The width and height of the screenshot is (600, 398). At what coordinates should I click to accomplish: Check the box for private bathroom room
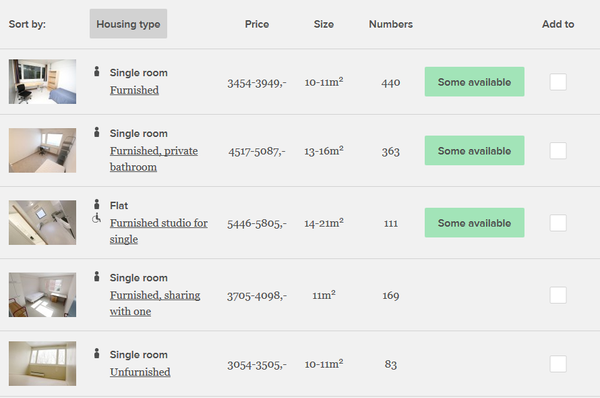pyautogui.click(x=558, y=150)
